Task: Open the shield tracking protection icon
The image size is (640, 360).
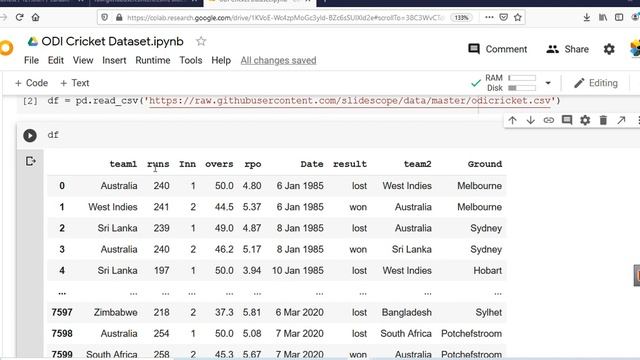Action: (x=105, y=17)
